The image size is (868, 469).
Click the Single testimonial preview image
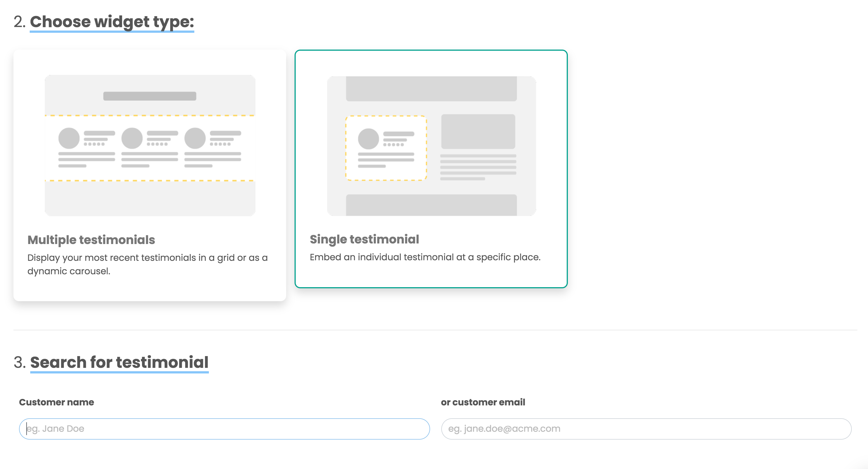pyautogui.click(x=431, y=145)
